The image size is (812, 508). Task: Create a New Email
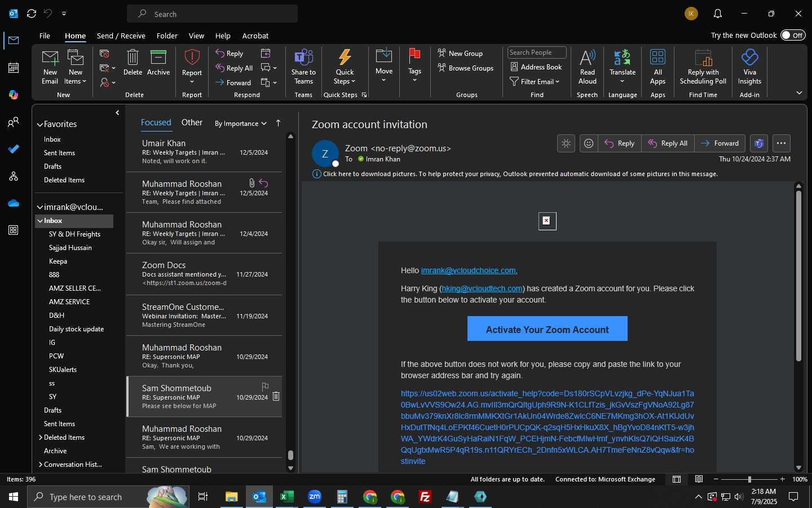[x=50, y=67]
